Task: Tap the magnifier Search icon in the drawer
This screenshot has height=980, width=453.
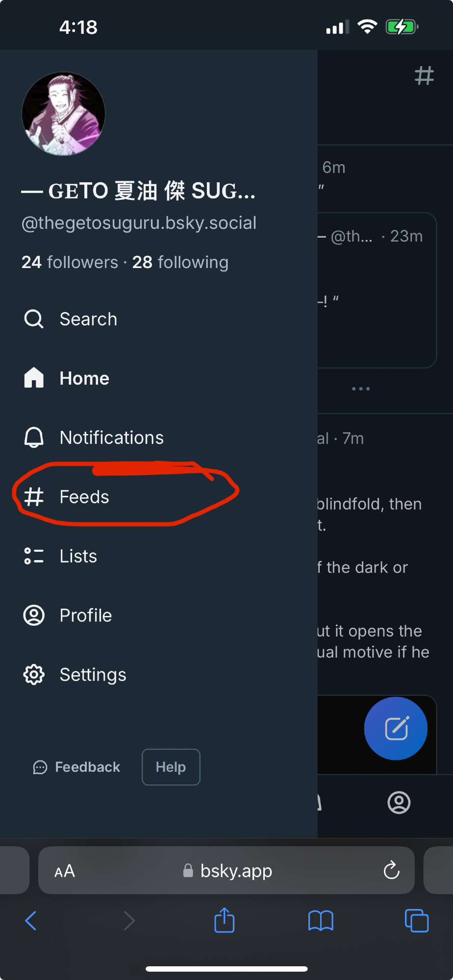Action: [34, 319]
